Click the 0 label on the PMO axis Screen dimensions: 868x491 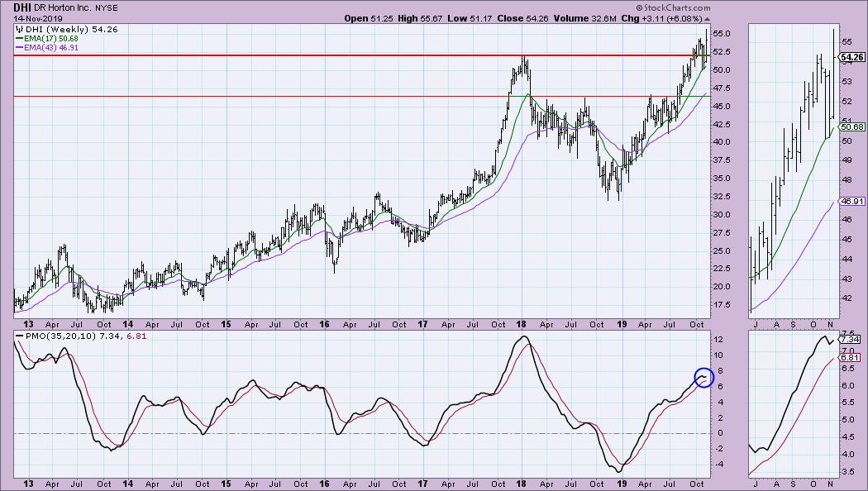(720, 433)
